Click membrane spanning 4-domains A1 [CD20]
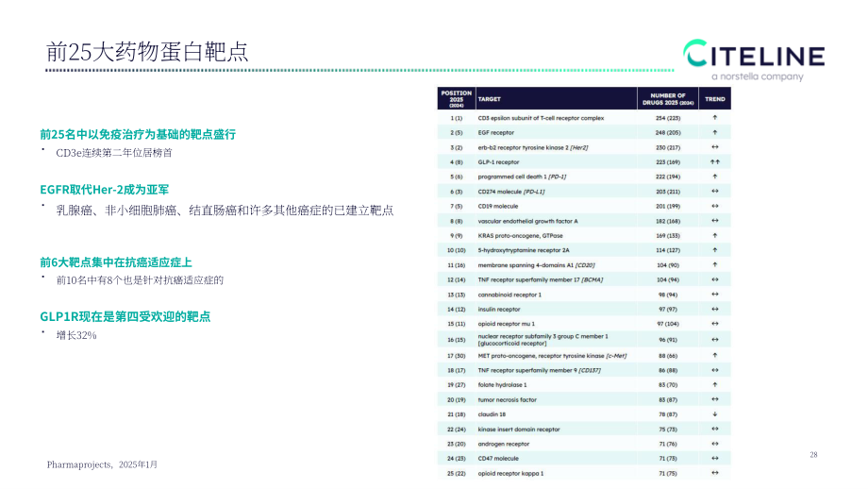Image resolution: width=868 pixels, height=489 pixels. 537,265
